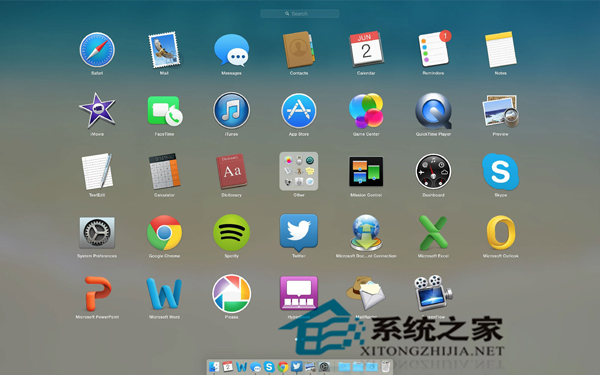Screen dimensions: 600x375
Task: Open the Dictionary app
Action: click(232, 171)
